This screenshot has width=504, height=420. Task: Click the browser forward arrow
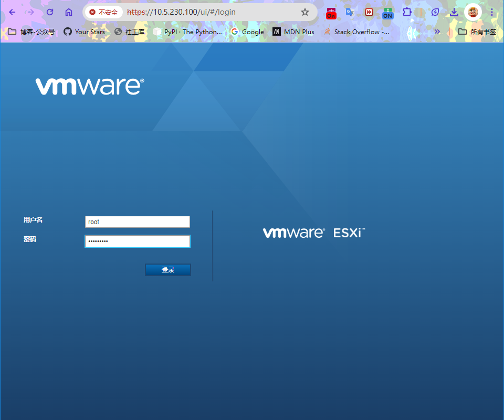point(30,12)
